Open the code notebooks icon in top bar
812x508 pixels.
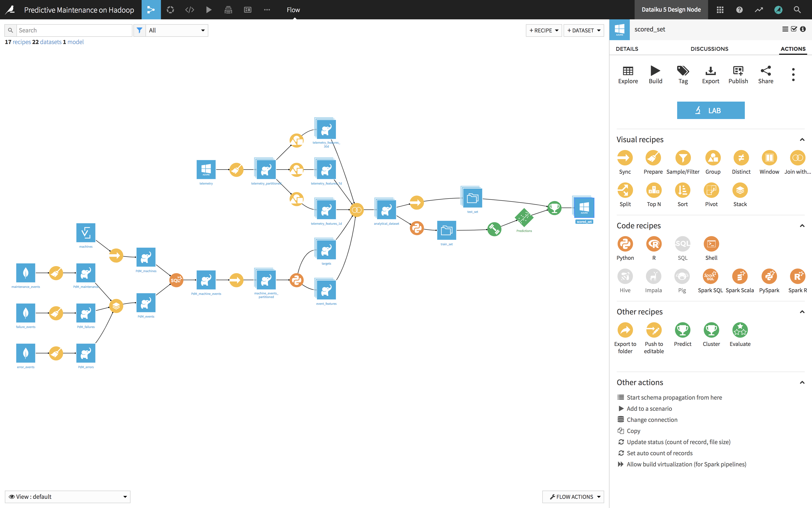point(189,10)
